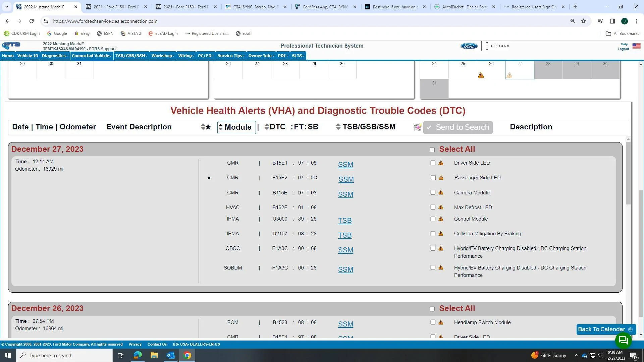
Task: Click Back To Calendar button
Action: pyautogui.click(x=606, y=329)
